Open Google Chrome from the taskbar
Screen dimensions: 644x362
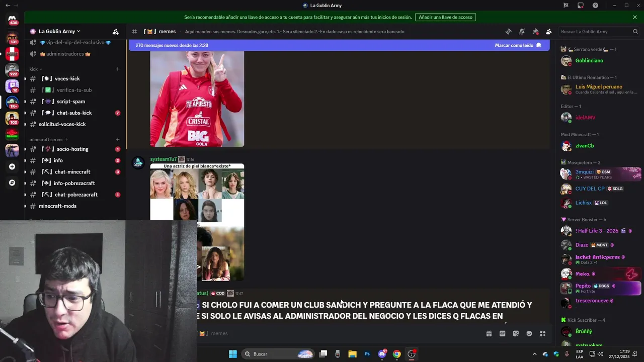(x=397, y=354)
